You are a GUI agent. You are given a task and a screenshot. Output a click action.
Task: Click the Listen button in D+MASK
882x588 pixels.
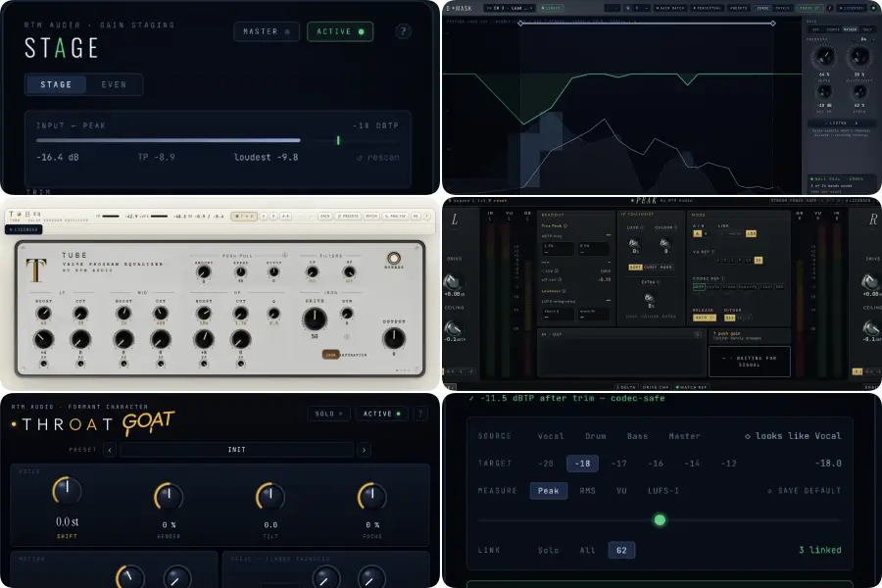[842, 122]
